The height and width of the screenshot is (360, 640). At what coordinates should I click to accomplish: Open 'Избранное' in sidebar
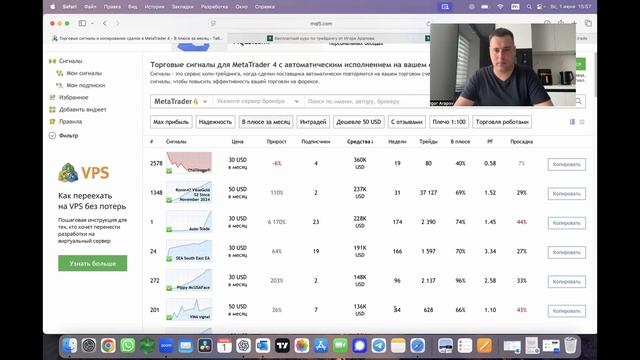73,97
